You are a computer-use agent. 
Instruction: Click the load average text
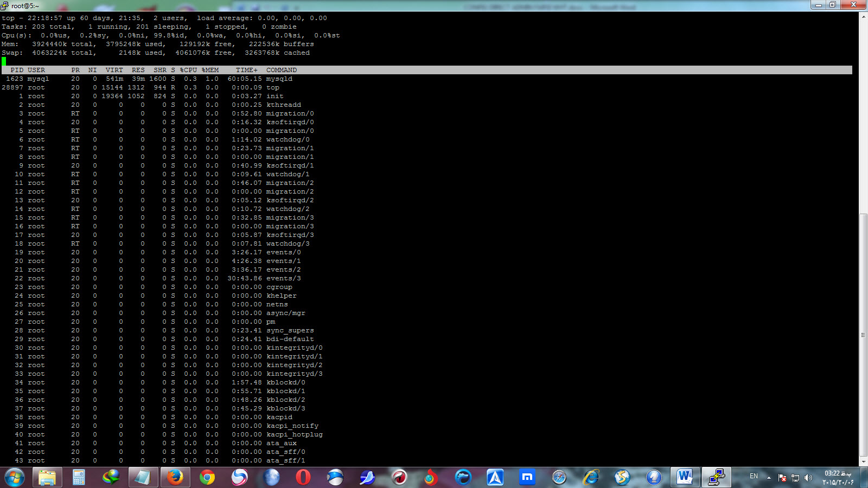pyautogui.click(x=262, y=18)
